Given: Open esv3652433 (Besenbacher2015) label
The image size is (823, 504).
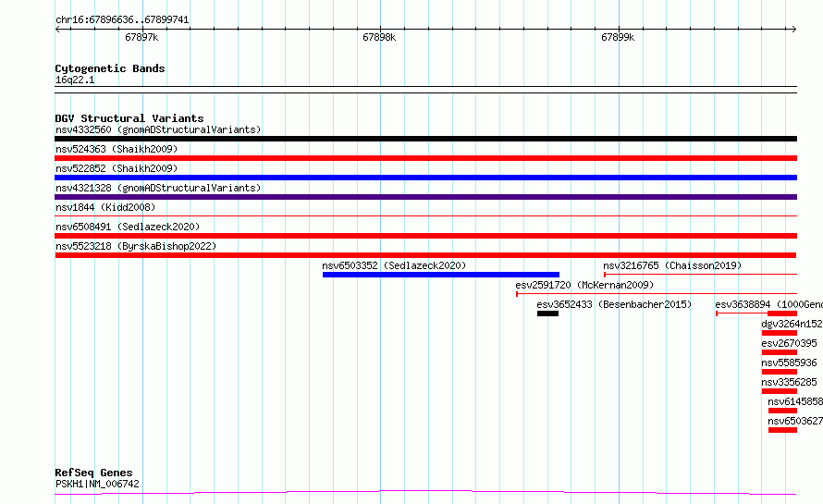Looking at the screenshot, I should click(614, 304).
